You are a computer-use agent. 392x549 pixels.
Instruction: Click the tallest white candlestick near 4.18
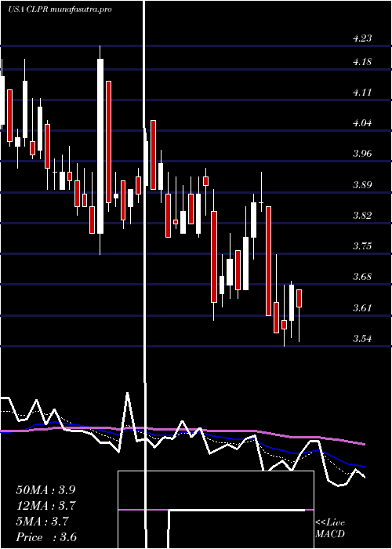pyautogui.click(x=100, y=146)
